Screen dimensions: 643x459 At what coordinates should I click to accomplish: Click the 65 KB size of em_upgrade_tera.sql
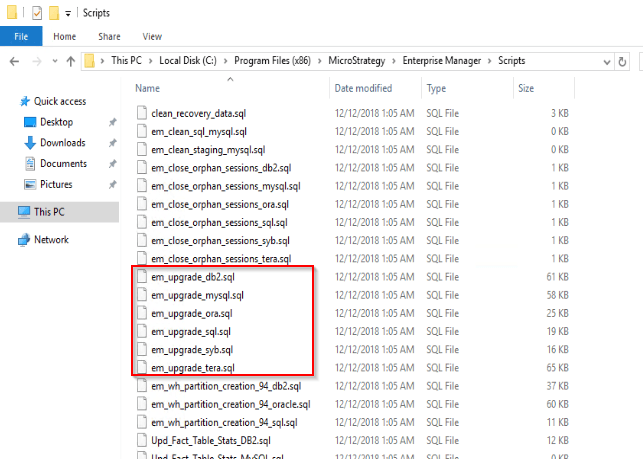coord(557,368)
